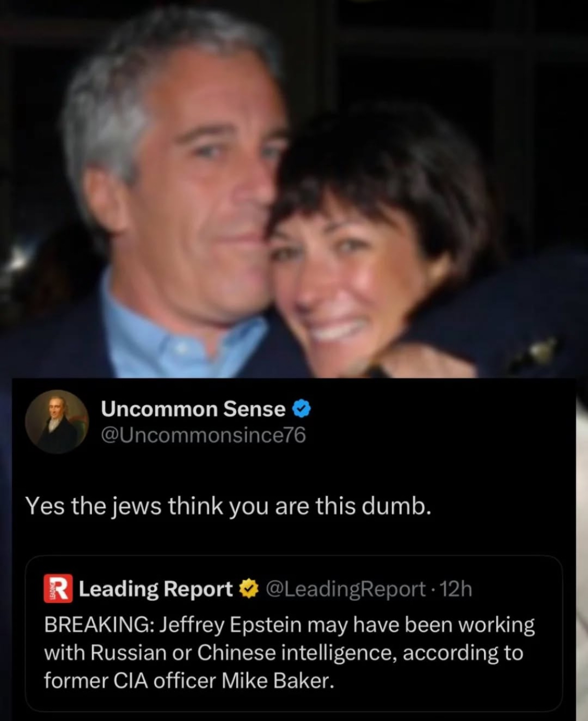Click the word BREAKING in quoted post

[98, 625]
